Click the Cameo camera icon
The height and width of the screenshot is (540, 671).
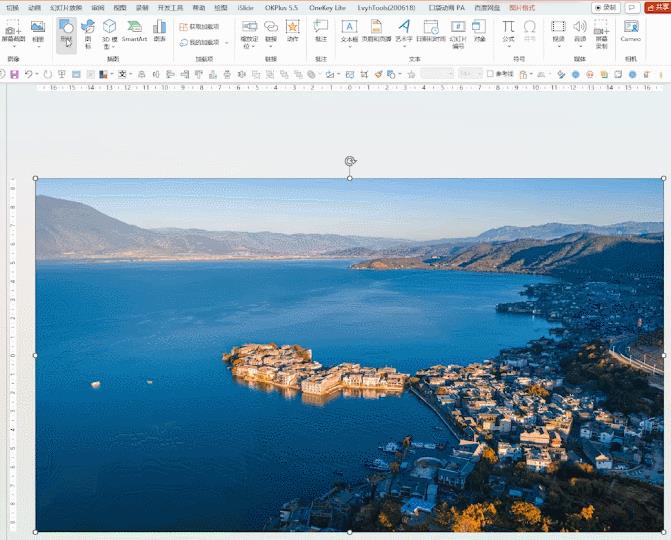pos(630,31)
